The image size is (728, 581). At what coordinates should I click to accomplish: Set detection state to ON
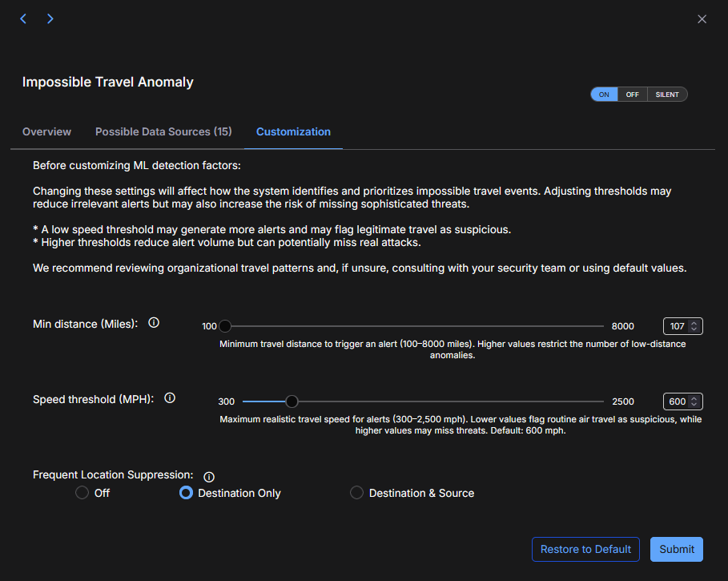tap(604, 95)
